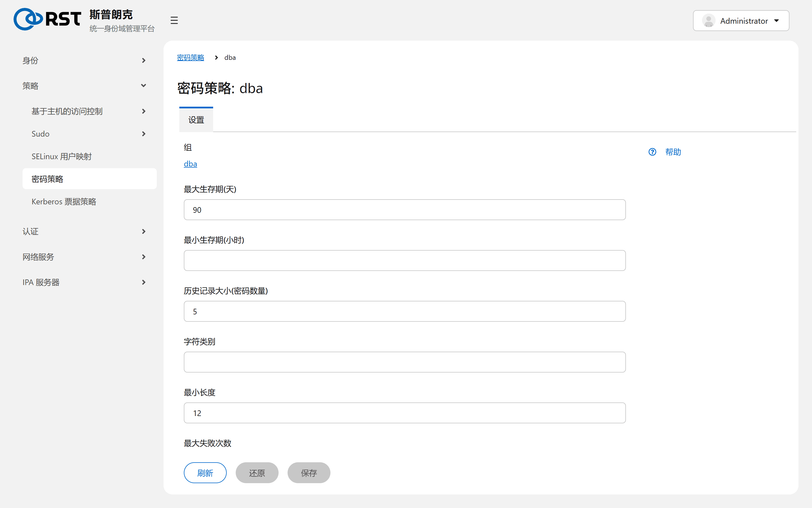Screen dimensions: 812x508
Task: Expand the IPA 服务器 menu chevron
Action: (144, 282)
